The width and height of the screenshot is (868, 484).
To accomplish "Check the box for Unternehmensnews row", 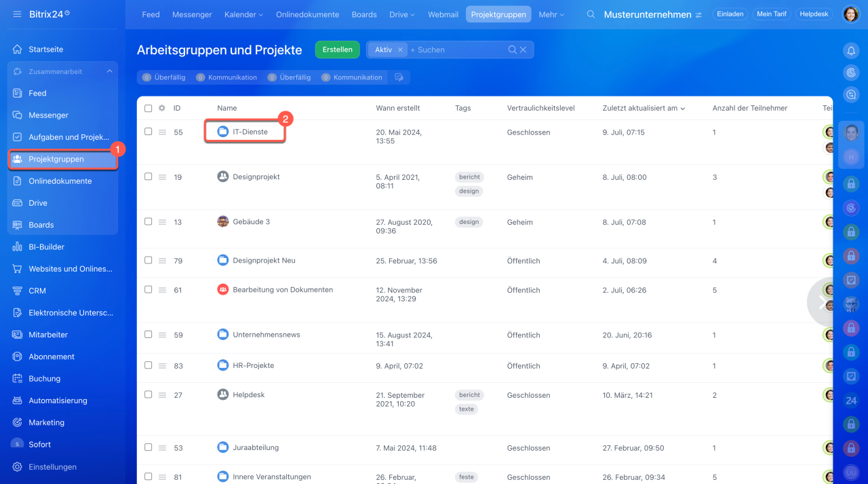I will (149, 334).
